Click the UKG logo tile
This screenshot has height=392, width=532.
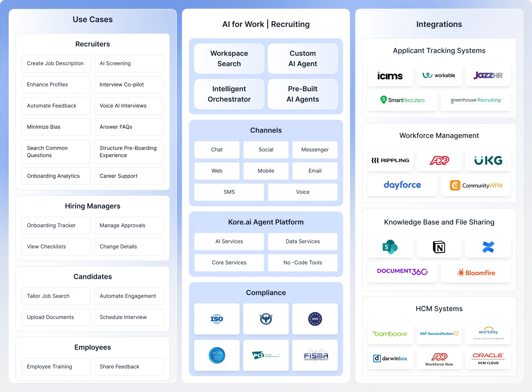pyautogui.click(x=488, y=160)
